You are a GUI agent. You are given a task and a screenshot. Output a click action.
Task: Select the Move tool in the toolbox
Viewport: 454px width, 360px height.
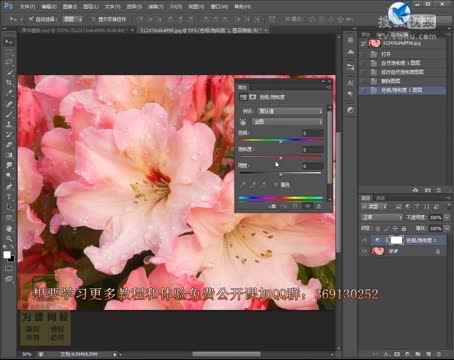point(9,42)
